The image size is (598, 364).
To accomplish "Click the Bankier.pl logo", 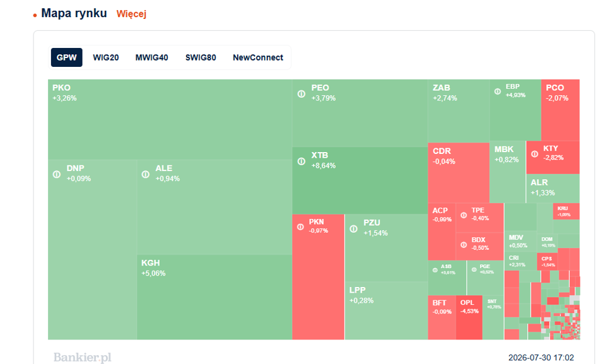I will [83, 357].
